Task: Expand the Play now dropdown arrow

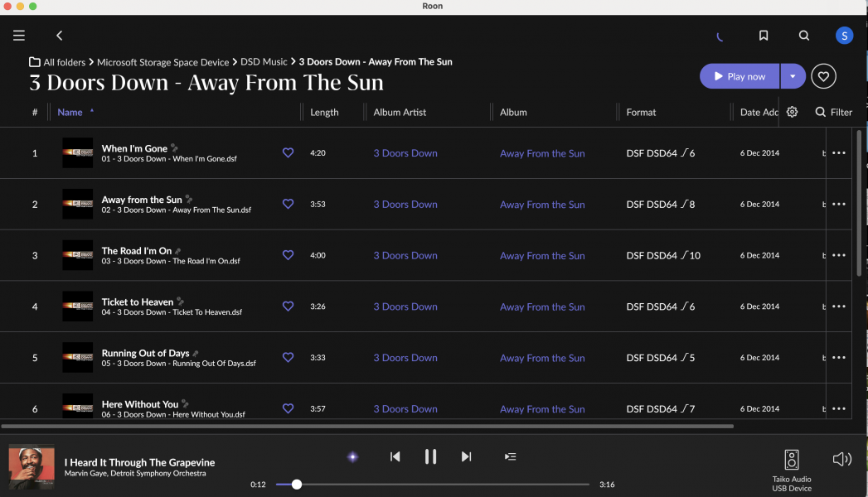Action: [793, 76]
